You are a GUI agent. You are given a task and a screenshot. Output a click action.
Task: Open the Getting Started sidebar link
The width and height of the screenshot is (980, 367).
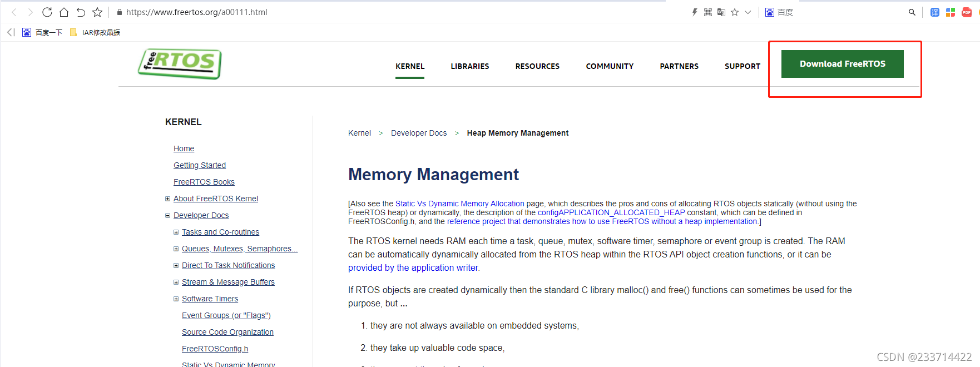pyautogui.click(x=200, y=165)
